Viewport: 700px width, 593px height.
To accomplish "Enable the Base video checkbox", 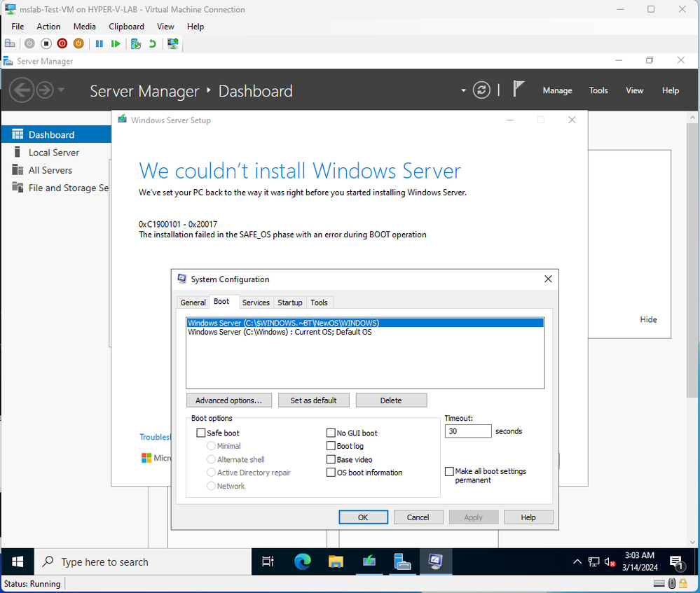I will click(331, 459).
